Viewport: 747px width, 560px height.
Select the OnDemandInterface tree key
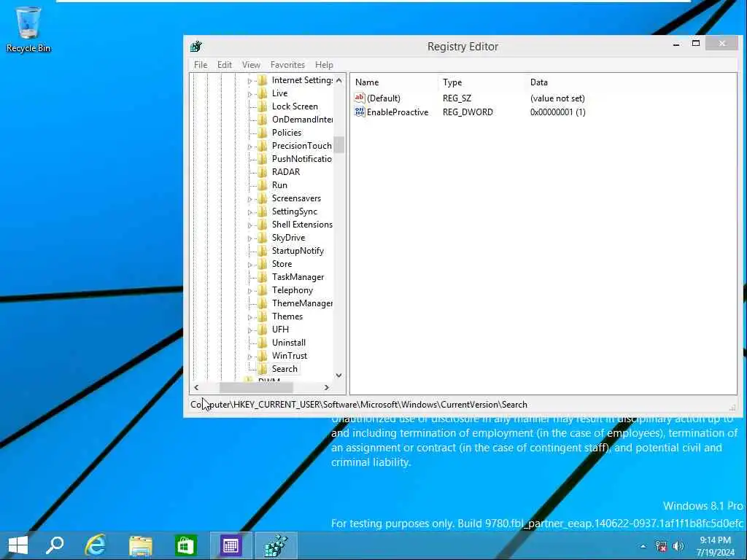pyautogui.click(x=302, y=120)
